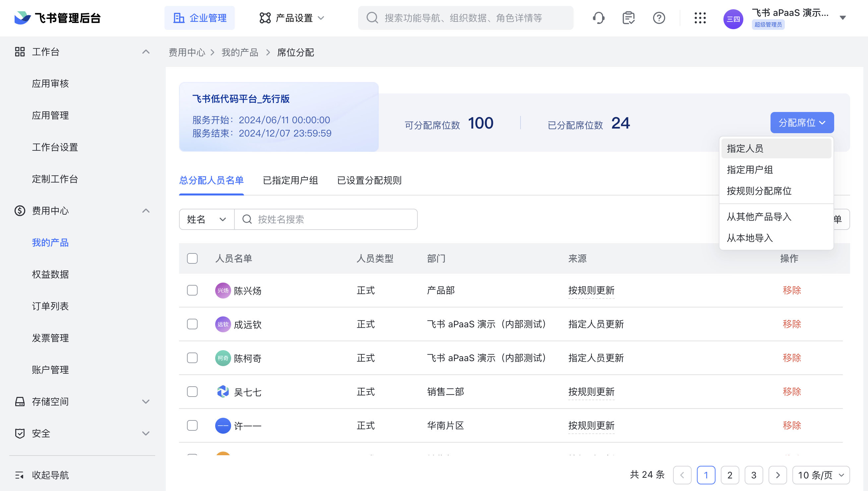Switch to 已指定用户组 tab
Image resolution: width=868 pixels, height=491 pixels.
pyautogui.click(x=290, y=181)
